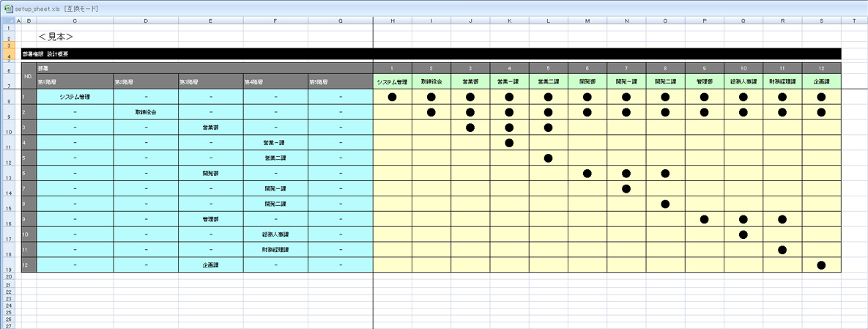The height and width of the screenshot is (329, 868).
Task: Click the Excel file icon in title bar
Action: pos(7,8)
